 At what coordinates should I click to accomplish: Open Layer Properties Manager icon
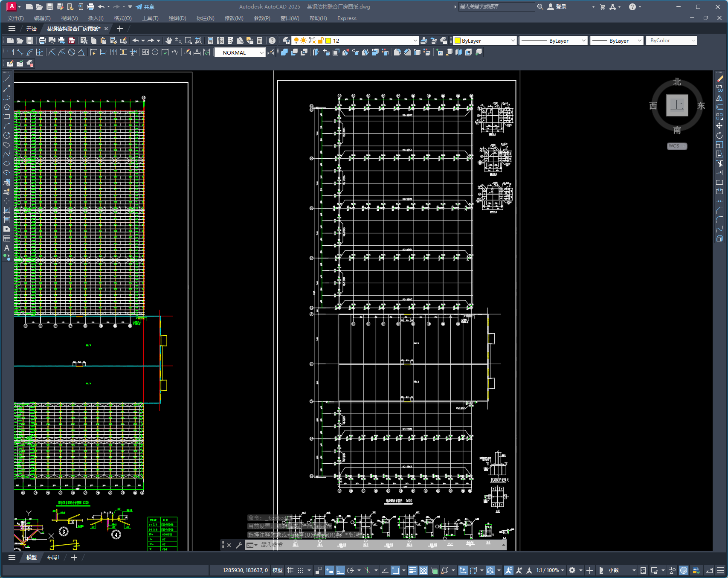[x=286, y=41]
